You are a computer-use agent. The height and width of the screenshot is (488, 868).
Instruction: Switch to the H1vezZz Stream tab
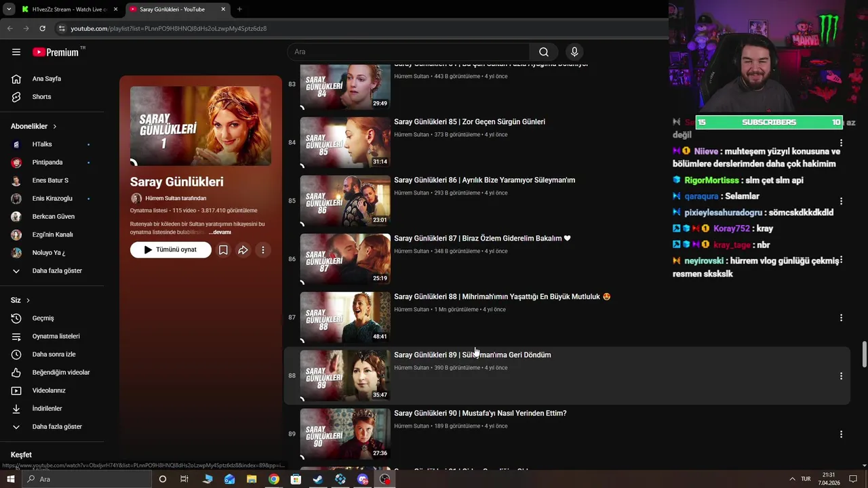[68, 9]
